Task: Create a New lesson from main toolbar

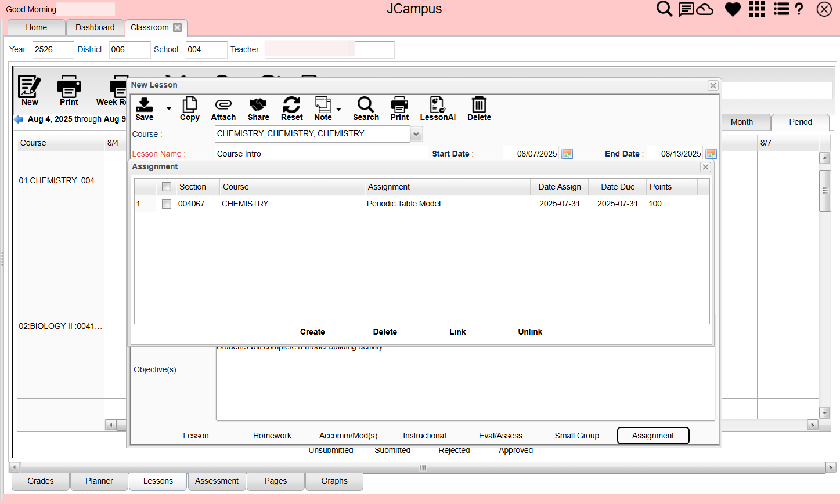Action: (30, 90)
